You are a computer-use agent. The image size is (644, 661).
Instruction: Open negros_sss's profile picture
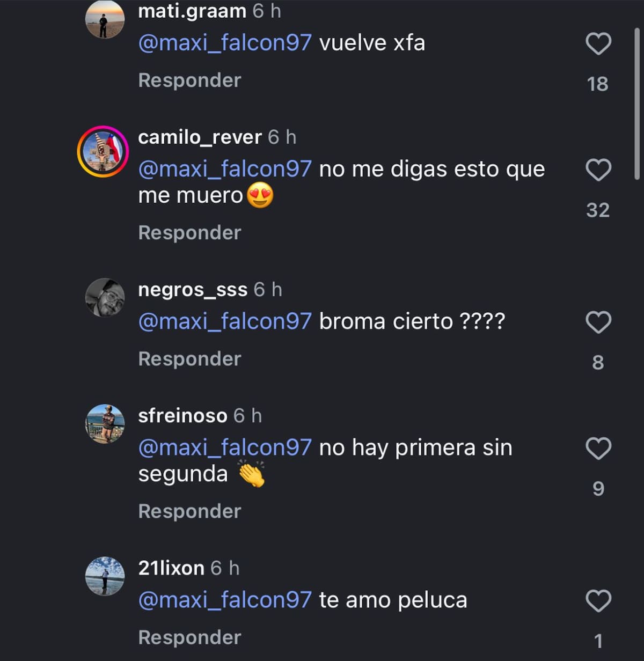pos(105,298)
